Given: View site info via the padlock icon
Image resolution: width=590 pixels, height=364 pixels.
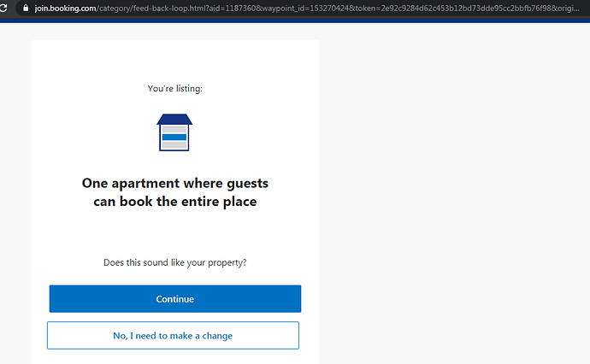Looking at the screenshot, I should click(26, 8).
